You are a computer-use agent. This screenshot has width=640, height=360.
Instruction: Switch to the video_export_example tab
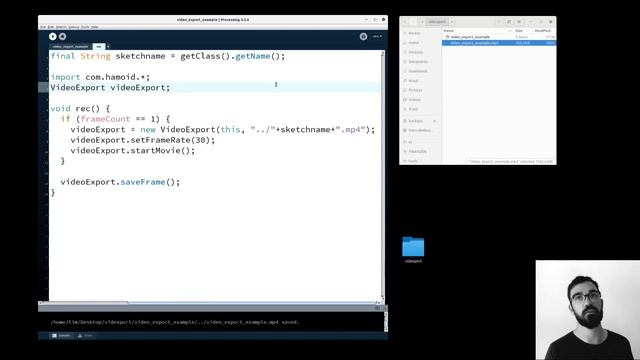pos(70,47)
